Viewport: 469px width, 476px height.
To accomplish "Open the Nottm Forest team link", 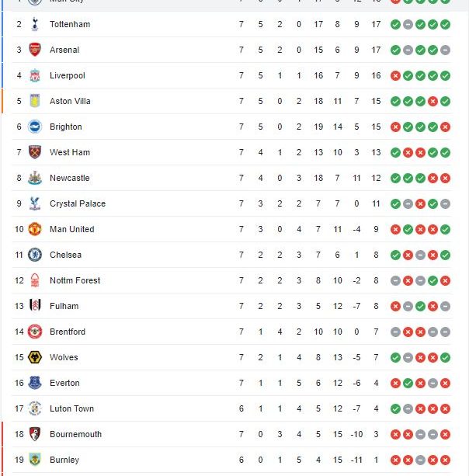I will coord(75,280).
